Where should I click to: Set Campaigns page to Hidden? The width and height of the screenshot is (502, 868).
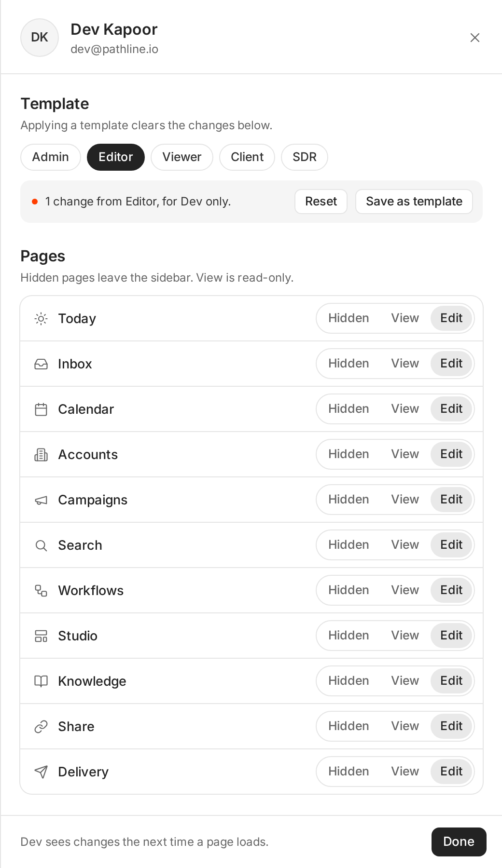[349, 500]
